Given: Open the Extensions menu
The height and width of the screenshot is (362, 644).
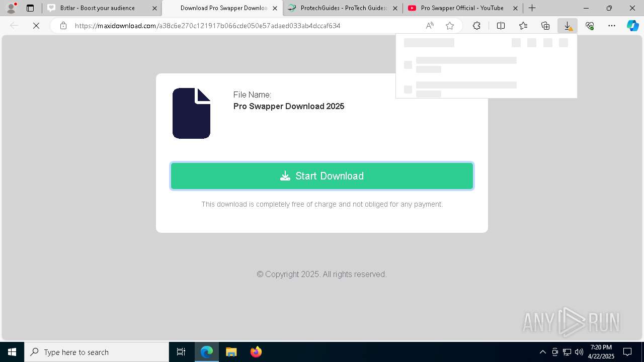Looking at the screenshot, I should click(x=476, y=26).
